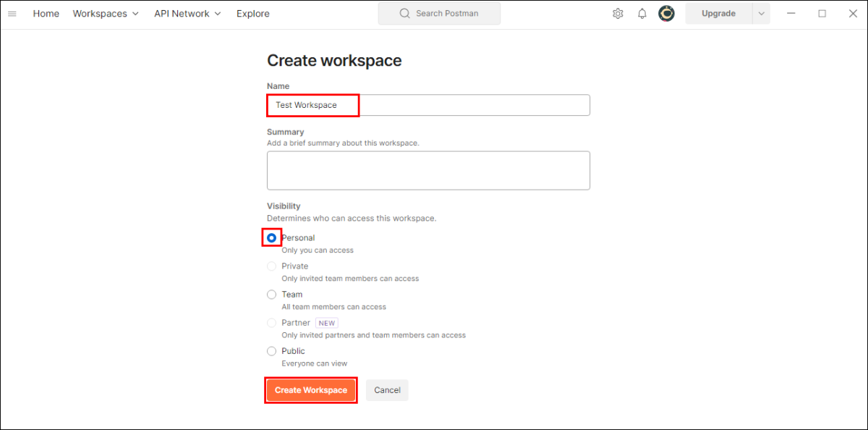
Task: Maximize the Postman window
Action: (822, 14)
